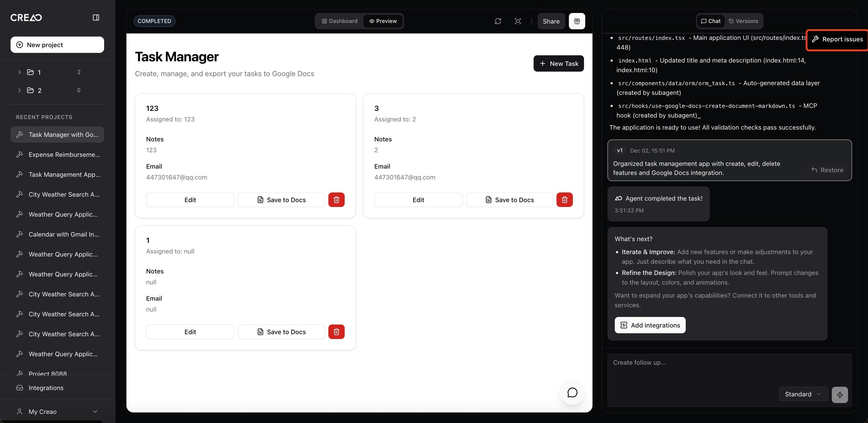
Task: Delete task 3 with red trash icon
Action: pyautogui.click(x=564, y=200)
